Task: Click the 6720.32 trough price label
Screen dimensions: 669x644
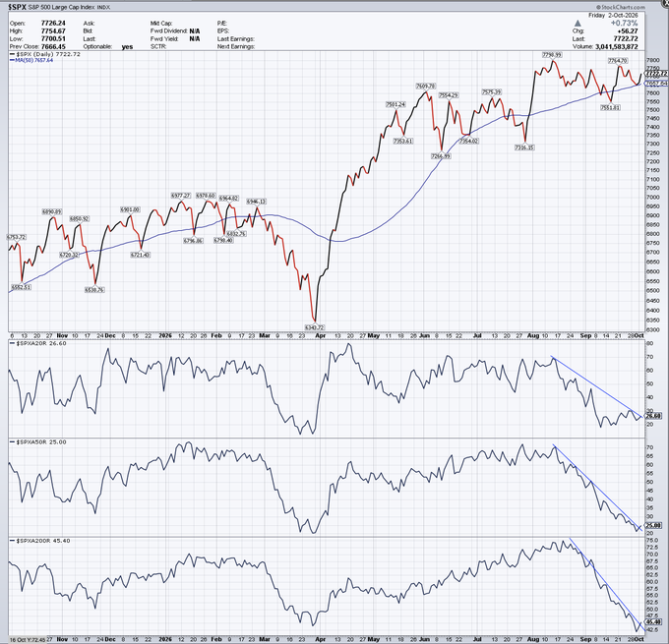Action: 69,255
